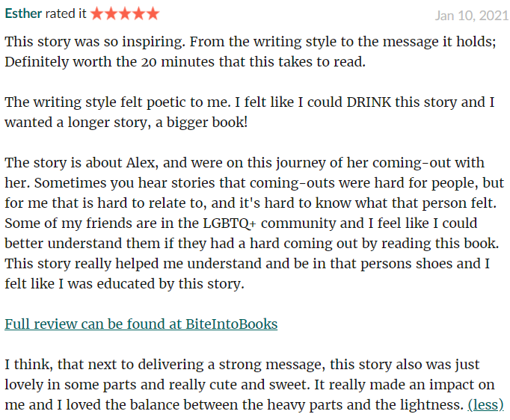Collapse the review with the (less) link

(485, 405)
